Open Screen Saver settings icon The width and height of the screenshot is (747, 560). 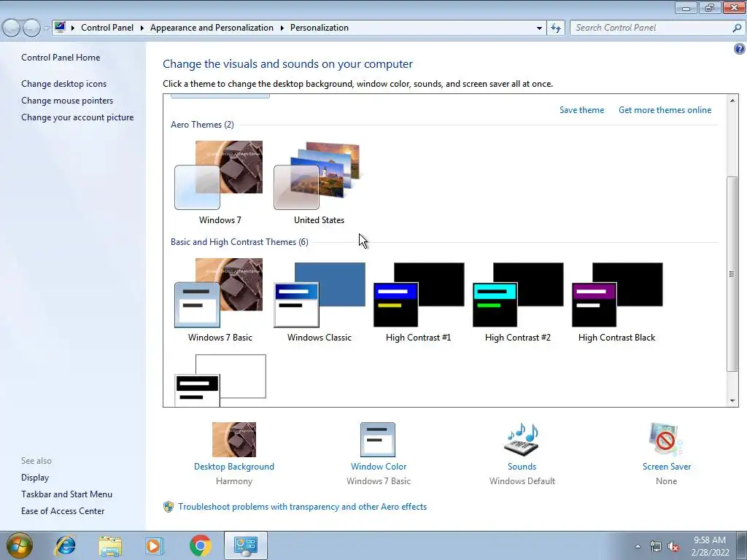point(666,440)
